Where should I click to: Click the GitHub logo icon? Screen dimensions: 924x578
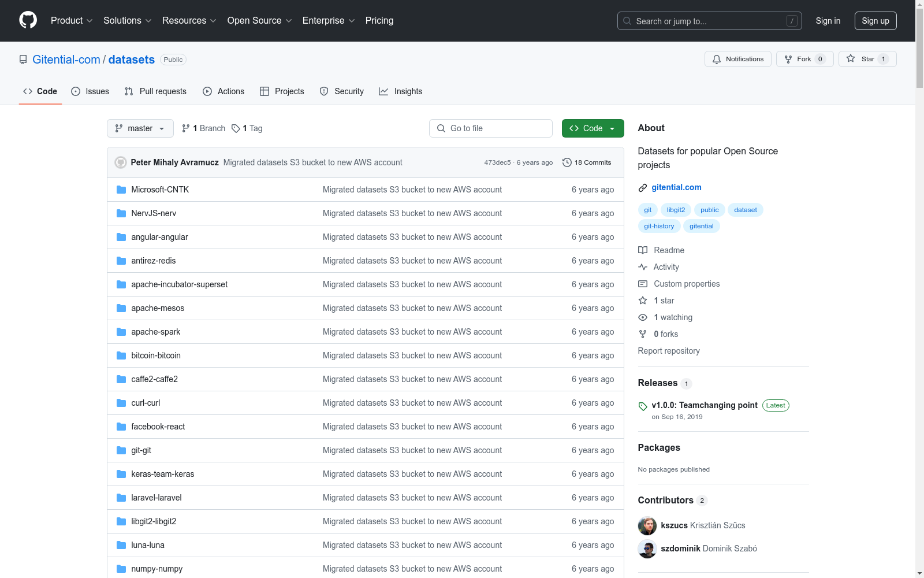28,20
